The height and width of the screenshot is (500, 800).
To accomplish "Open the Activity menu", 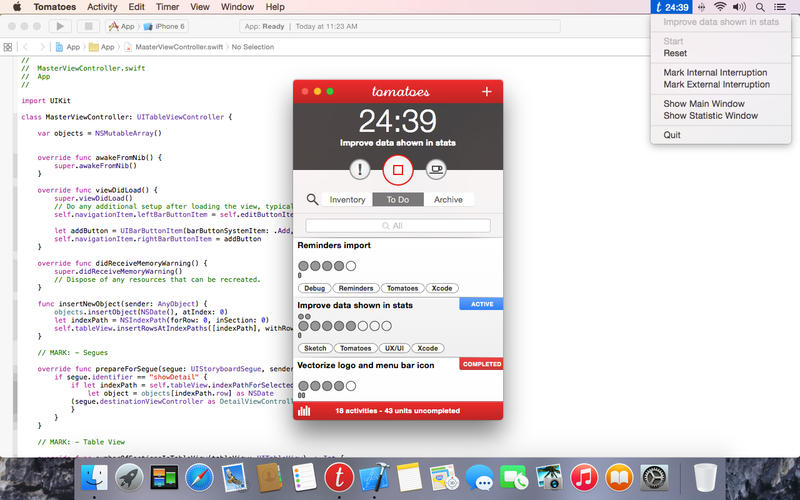I will (102, 7).
